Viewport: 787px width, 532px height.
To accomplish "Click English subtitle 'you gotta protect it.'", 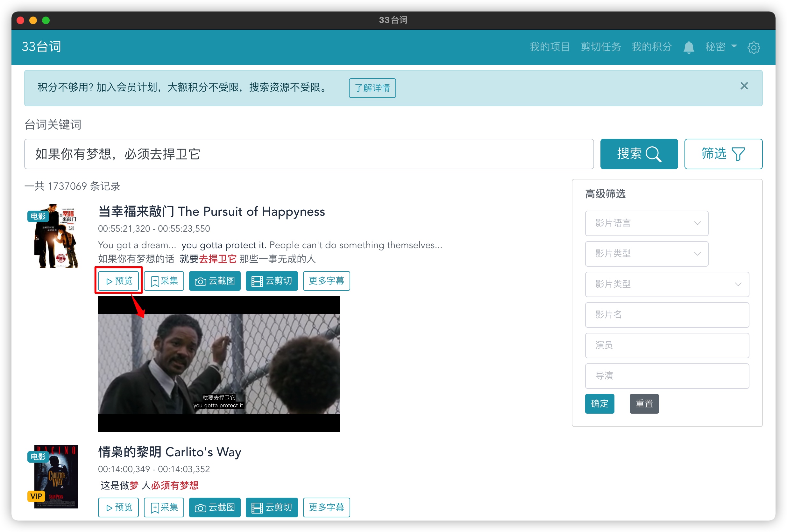I will [x=223, y=245].
